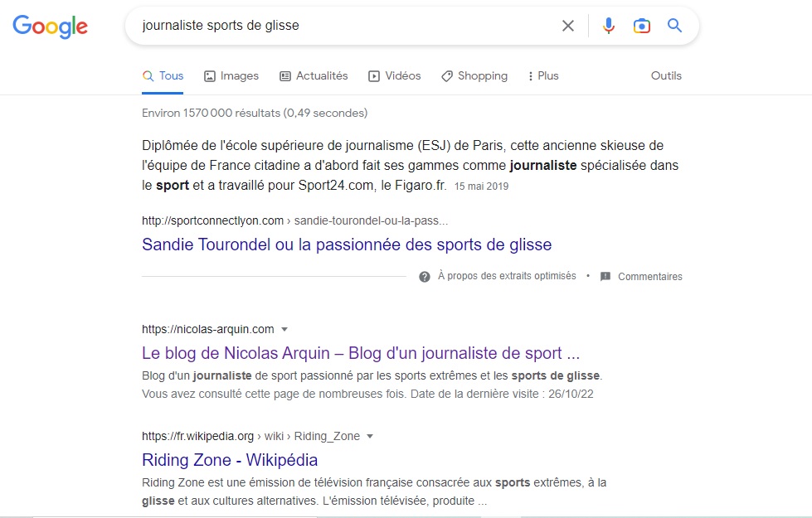Open the Shopping results tab
Viewport: 812px width, 518px height.
[x=474, y=76]
